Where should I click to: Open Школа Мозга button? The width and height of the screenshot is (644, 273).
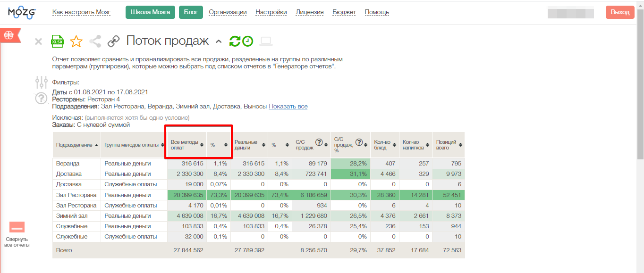coord(150,12)
